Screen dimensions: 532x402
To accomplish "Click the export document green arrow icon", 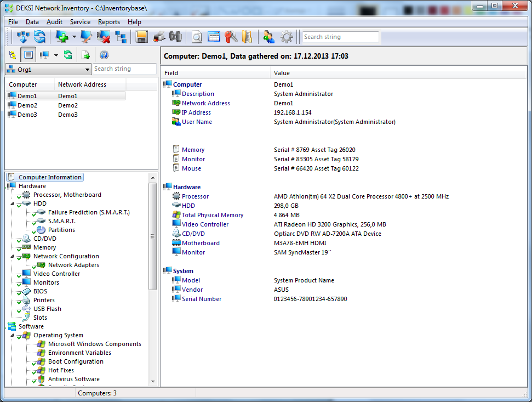I will click(86, 55).
